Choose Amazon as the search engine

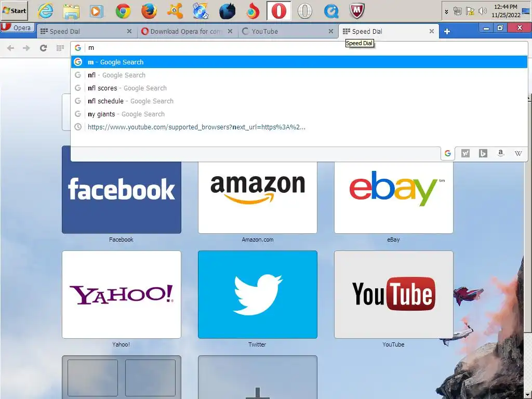pos(501,153)
